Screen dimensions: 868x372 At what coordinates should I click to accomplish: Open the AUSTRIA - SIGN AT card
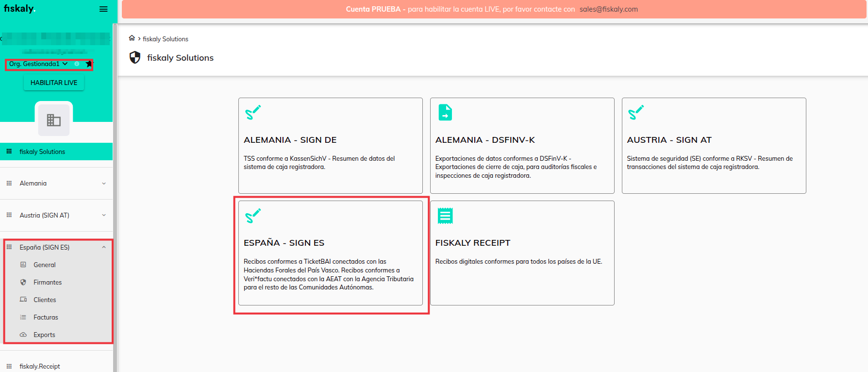pyautogui.click(x=714, y=146)
